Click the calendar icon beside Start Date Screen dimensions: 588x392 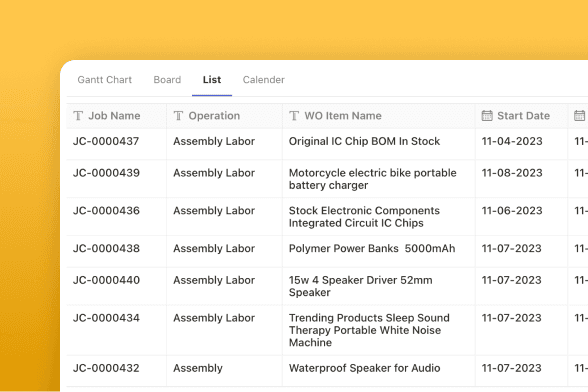[x=487, y=116]
